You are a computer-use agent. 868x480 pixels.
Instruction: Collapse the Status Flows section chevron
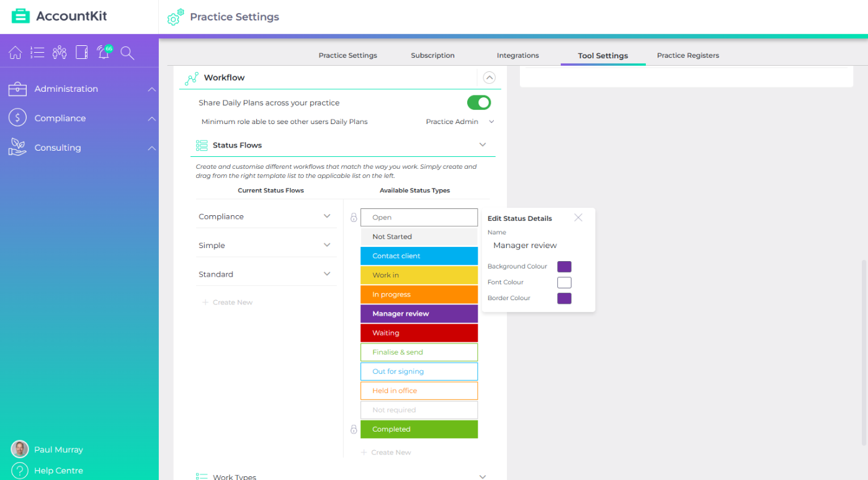click(483, 144)
